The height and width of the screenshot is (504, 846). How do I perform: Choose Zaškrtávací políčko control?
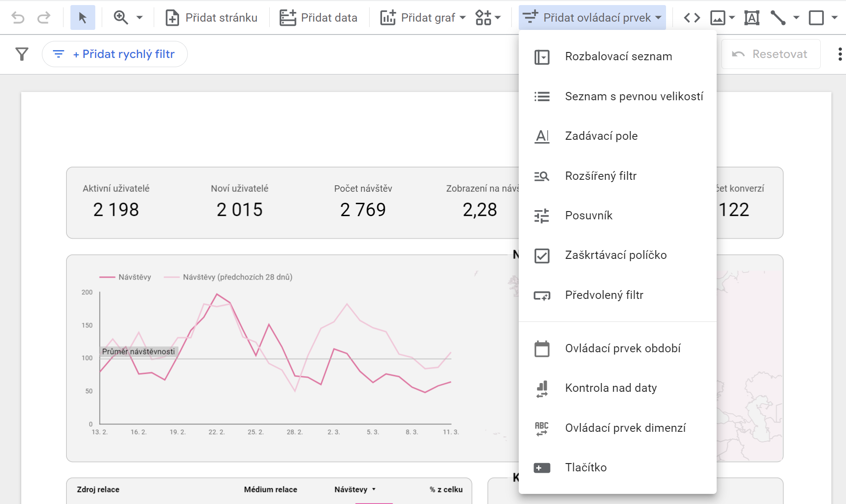tap(615, 255)
